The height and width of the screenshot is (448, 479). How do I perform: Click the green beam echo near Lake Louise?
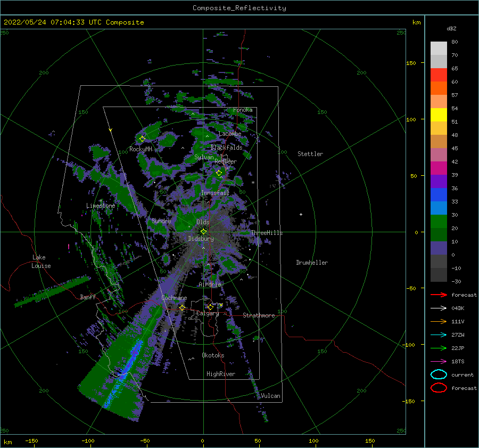[x=53, y=291]
